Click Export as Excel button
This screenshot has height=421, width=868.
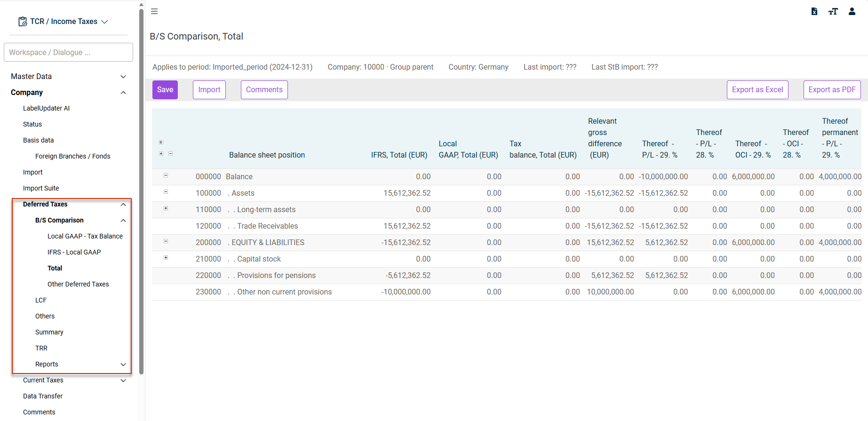(757, 90)
